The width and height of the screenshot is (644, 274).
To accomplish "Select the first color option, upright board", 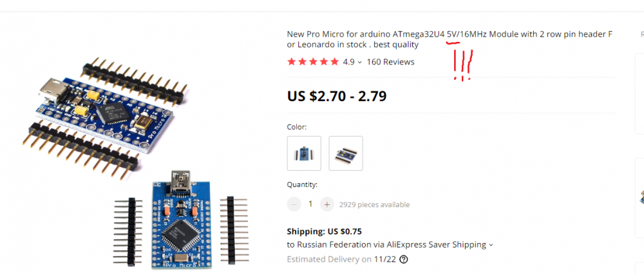I will (304, 153).
